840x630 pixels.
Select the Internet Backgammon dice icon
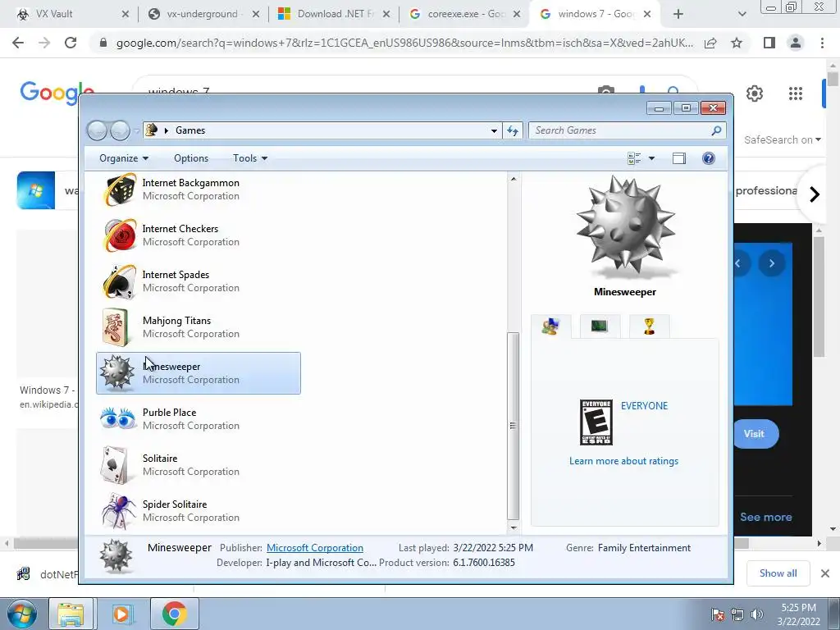pyautogui.click(x=119, y=189)
